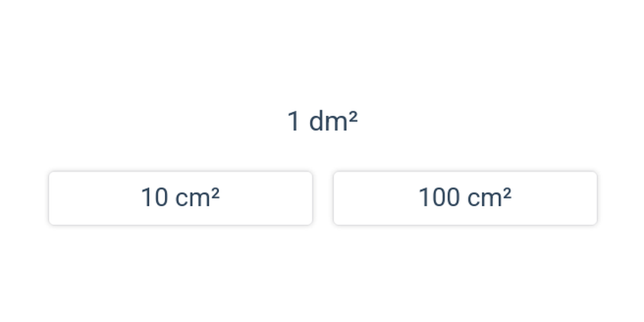The height and width of the screenshot is (322, 644).
Task: Tap the right answer card 100 cm²
Action: point(465,198)
